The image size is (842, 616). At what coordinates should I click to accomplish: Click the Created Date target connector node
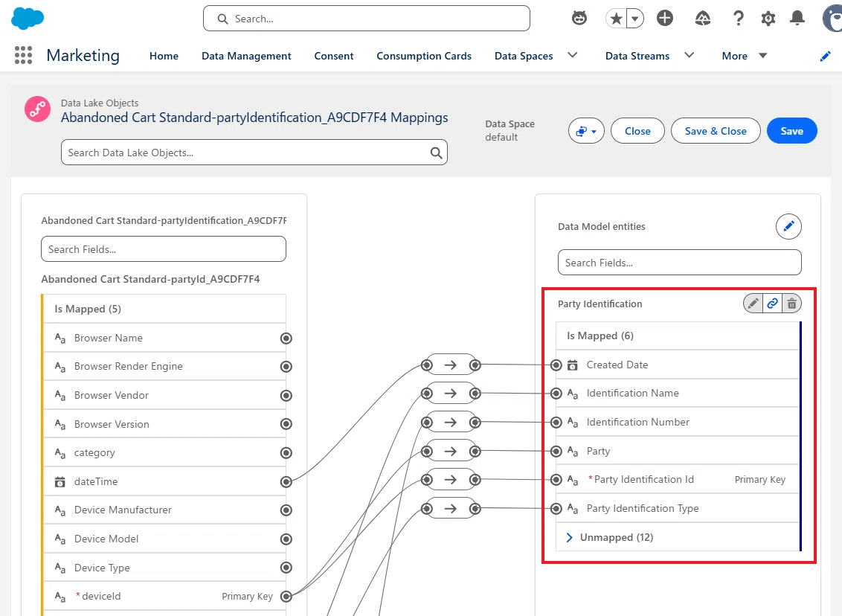pyautogui.click(x=556, y=365)
